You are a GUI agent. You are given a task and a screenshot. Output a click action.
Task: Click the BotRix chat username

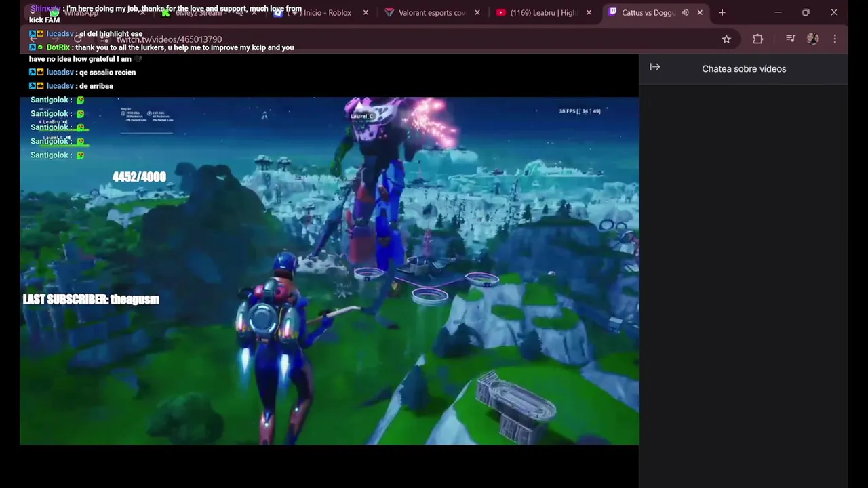tap(58, 48)
